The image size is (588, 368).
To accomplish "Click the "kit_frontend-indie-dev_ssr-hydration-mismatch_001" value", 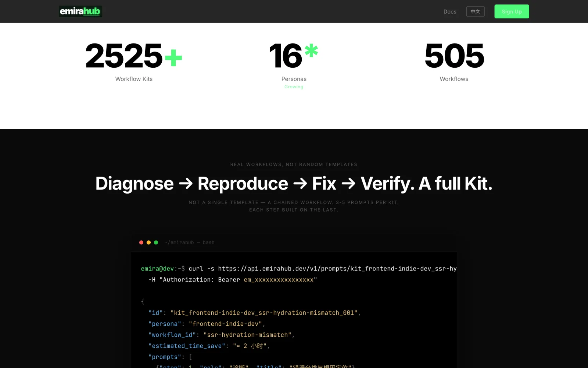I will [264, 313].
